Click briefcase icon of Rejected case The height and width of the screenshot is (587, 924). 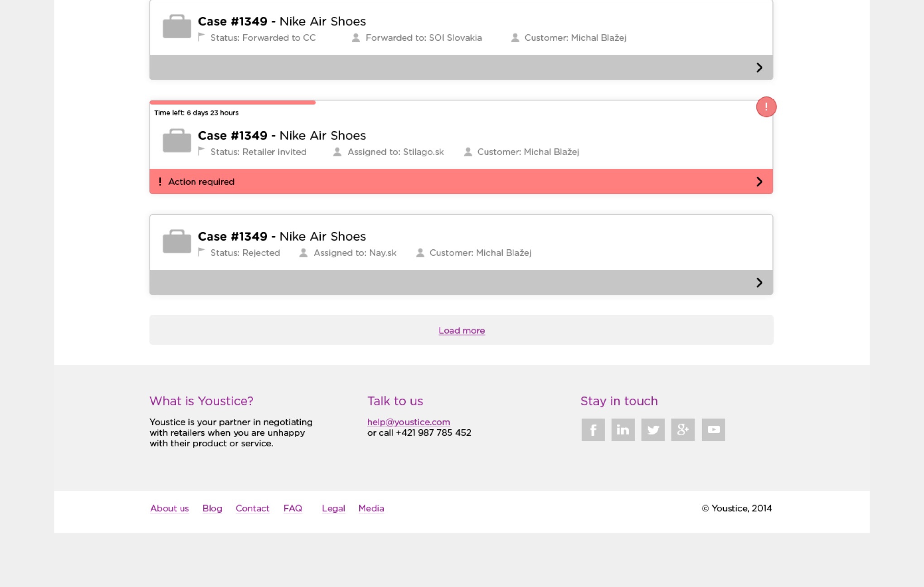point(177,241)
